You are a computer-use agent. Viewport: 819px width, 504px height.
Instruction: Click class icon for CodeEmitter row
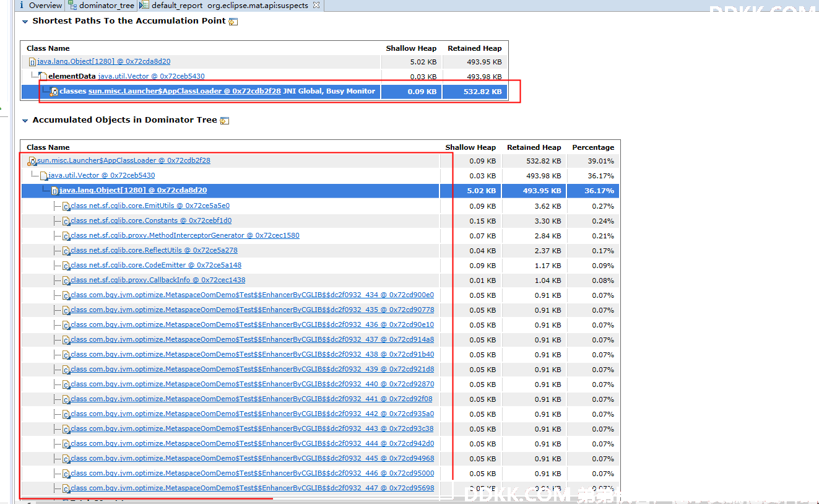click(x=66, y=266)
